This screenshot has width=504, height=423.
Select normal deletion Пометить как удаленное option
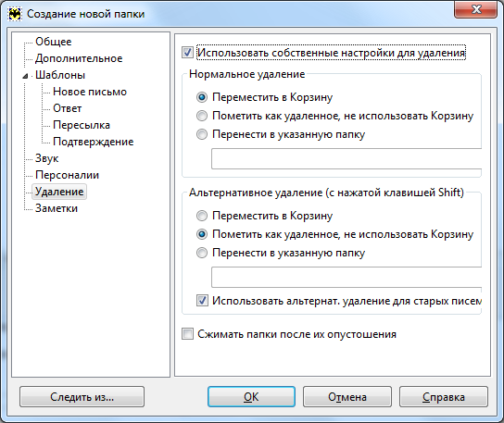coord(202,116)
